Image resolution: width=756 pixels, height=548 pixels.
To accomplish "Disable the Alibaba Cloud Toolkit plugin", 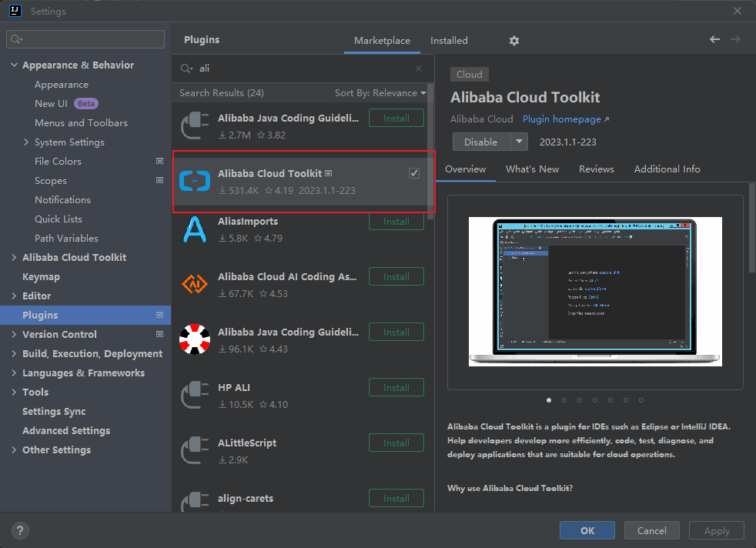I will 480,142.
